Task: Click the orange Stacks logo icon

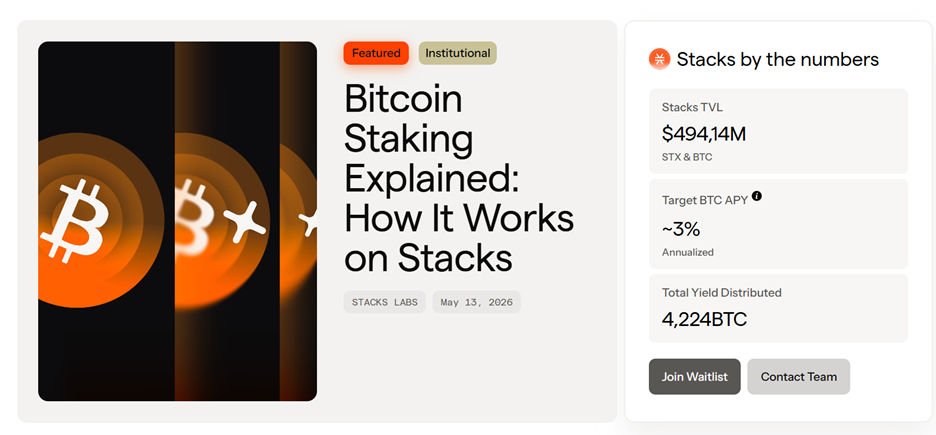Action: tap(660, 58)
